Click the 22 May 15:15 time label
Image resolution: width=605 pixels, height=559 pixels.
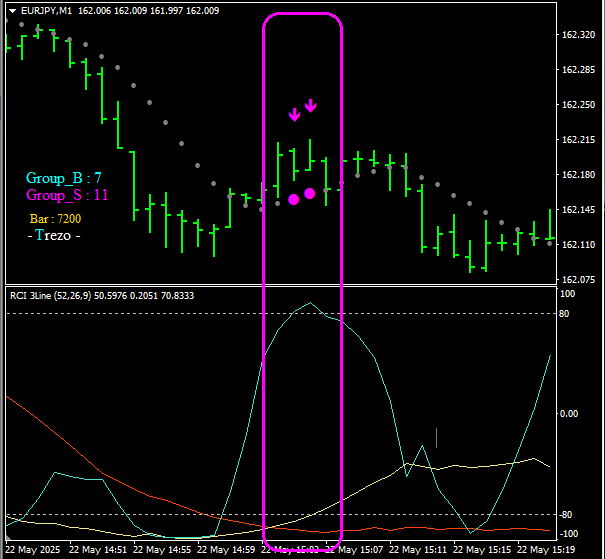[x=483, y=549]
